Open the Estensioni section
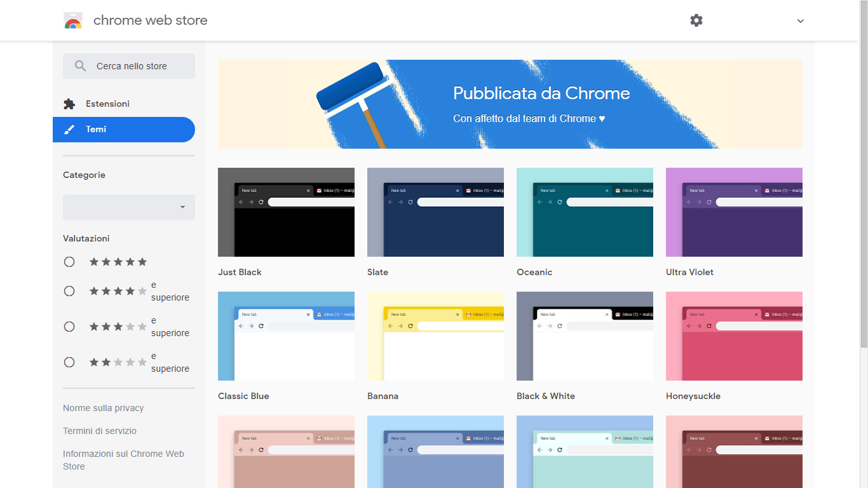This screenshot has height=488, width=868. pos(124,104)
